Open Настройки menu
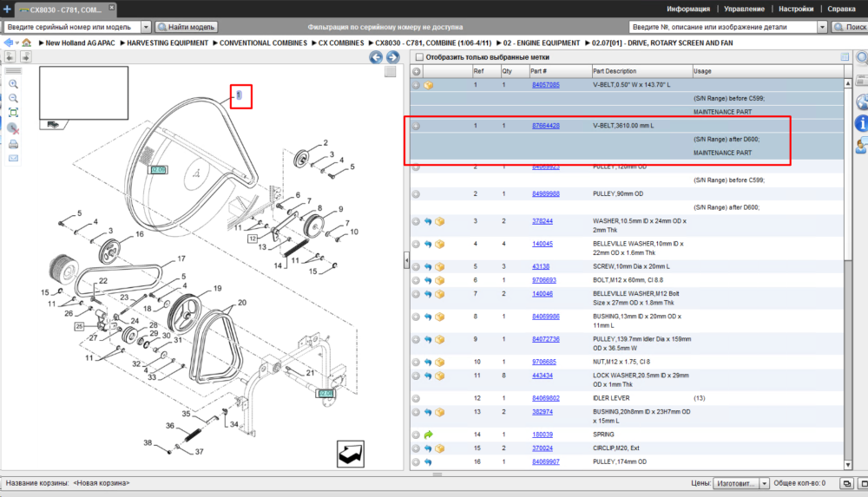Screen dimensions: 868x497 (796, 9)
